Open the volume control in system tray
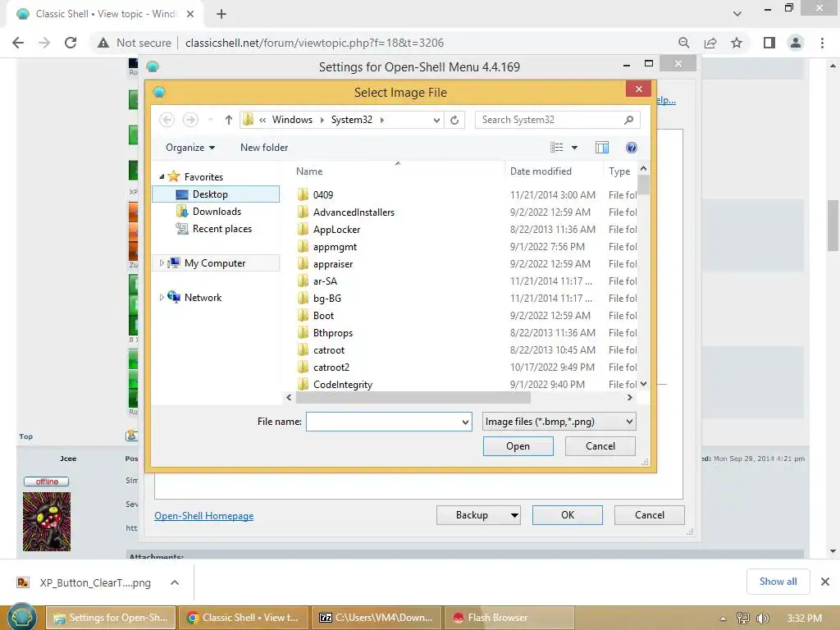The width and height of the screenshot is (840, 630). point(763,619)
